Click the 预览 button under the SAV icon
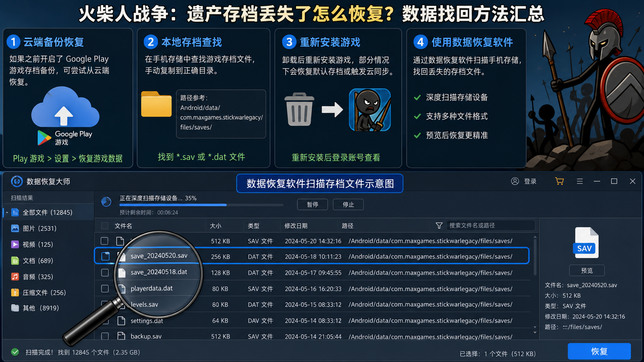The height and width of the screenshot is (362, 644). (x=587, y=271)
